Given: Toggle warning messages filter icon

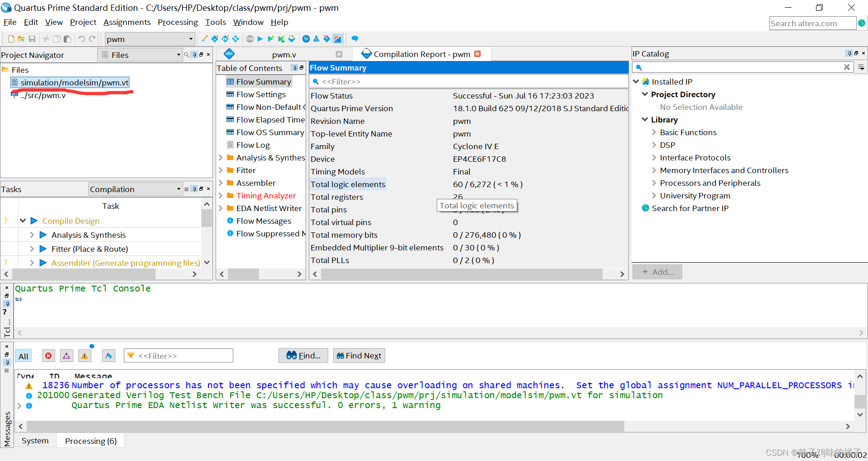Looking at the screenshot, I should [x=85, y=356].
